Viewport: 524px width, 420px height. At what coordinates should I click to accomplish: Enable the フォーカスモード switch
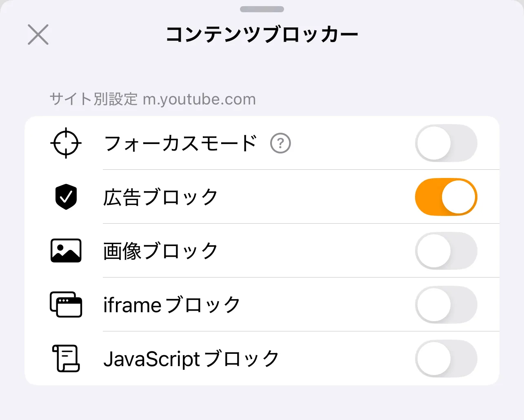click(x=446, y=143)
